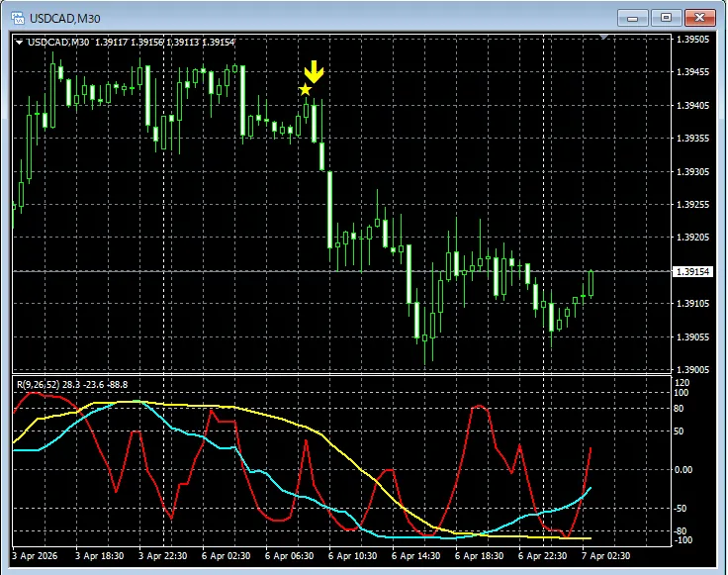The height and width of the screenshot is (575, 728).
Task: Click the 6 Apr 02:30 time label
Action: coord(227,556)
